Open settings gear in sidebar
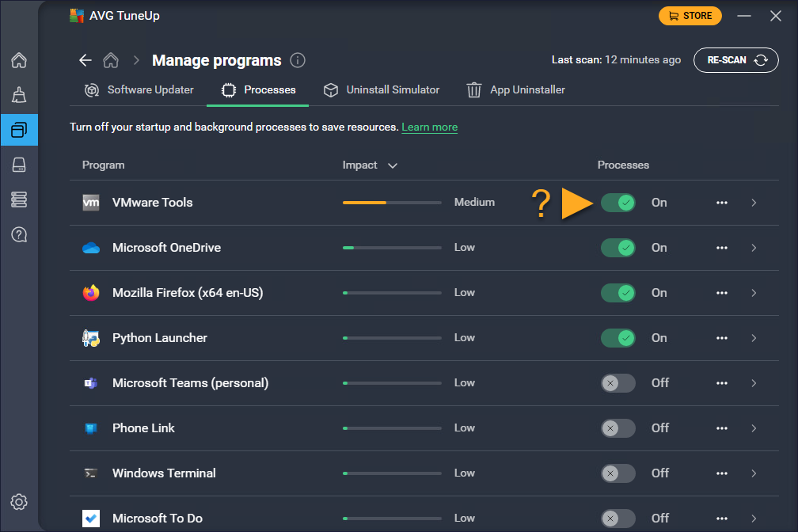Viewport: 798px width, 532px height. point(19,502)
